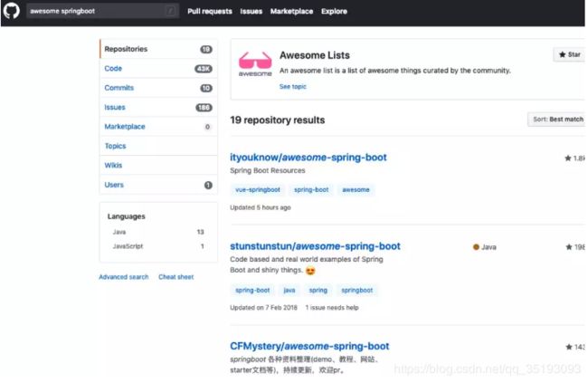Open Advanced search link
This screenshot has width=588, height=383.
click(124, 277)
